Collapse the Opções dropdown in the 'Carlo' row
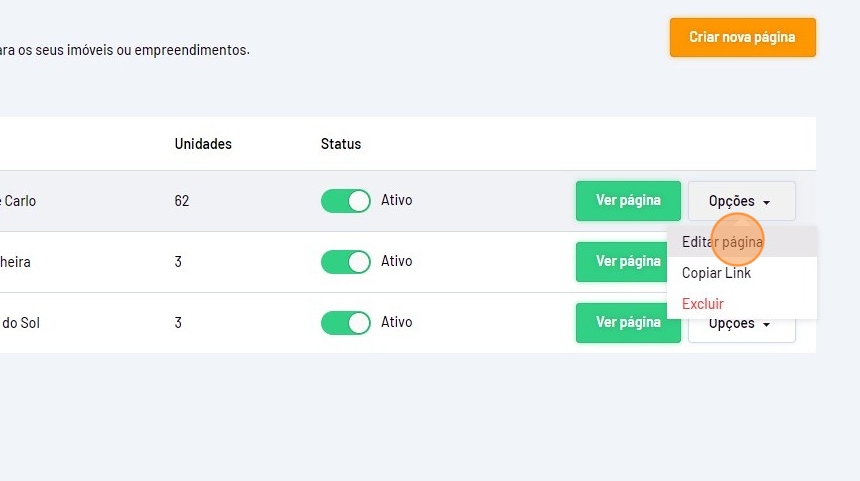The image size is (860, 481). click(741, 201)
